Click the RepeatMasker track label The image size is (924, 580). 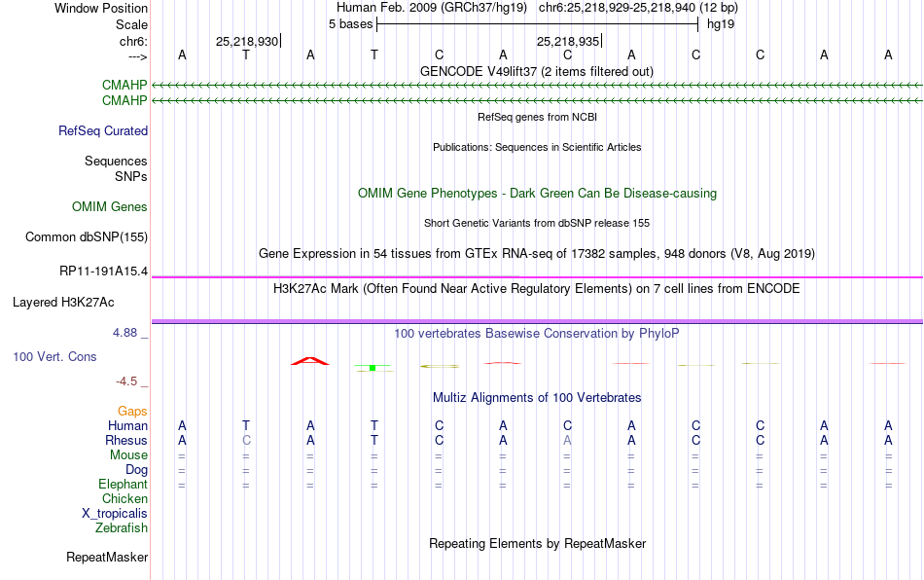point(107,557)
